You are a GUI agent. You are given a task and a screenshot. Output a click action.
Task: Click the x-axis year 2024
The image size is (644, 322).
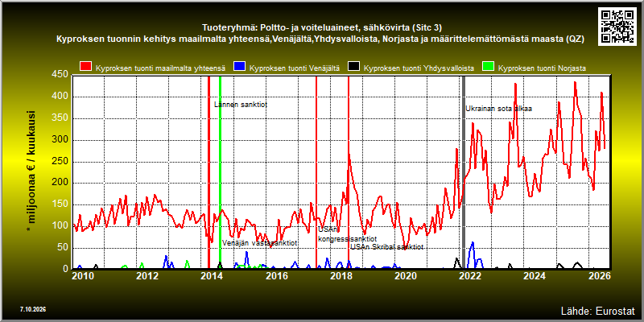click(534, 275)
